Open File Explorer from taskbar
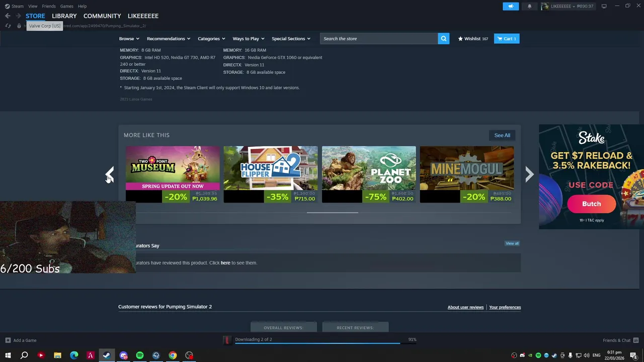This screenshot has width=644, height=362. click(x=57, y=355)
